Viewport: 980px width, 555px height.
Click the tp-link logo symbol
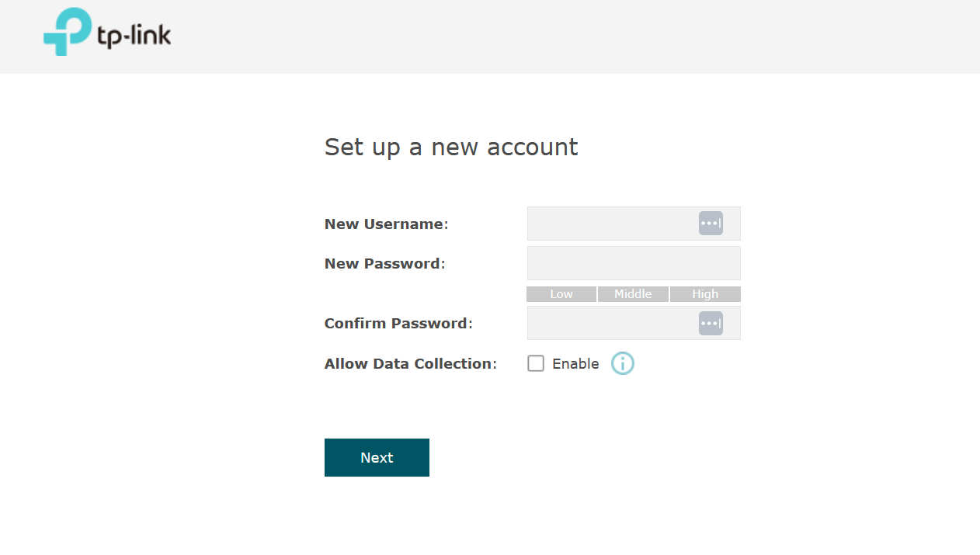point(67,32)
